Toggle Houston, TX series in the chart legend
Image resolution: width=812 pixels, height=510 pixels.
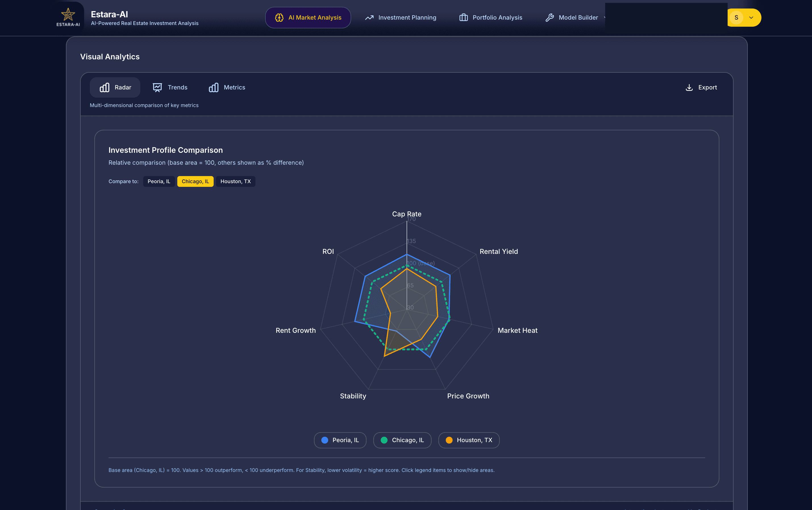pos(469,440)
